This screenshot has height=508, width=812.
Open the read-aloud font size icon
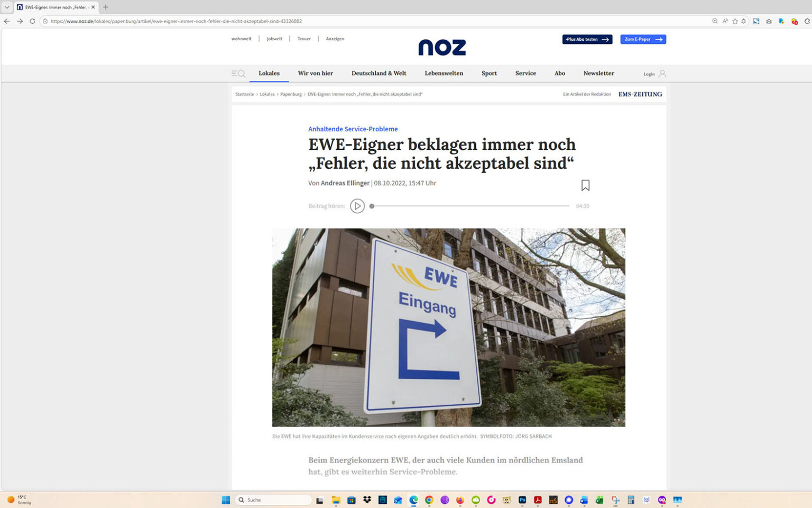coord(725,21)
